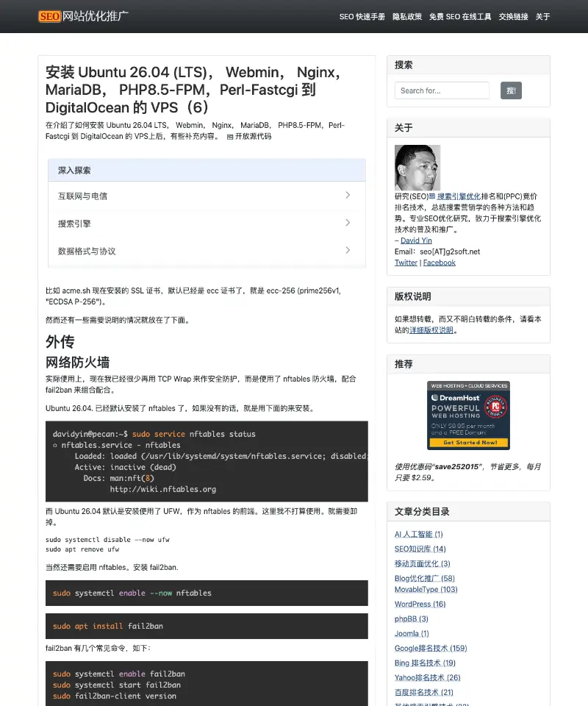Open the Bing 排名技术 (19) category
The width and height of the screenshot is (588, 706).
pos(425,663)
